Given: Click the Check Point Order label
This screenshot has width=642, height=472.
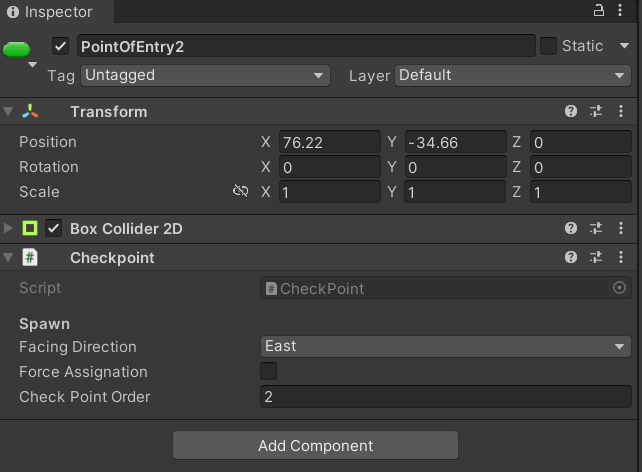Looking at the screenshot, I should [85, 397].
